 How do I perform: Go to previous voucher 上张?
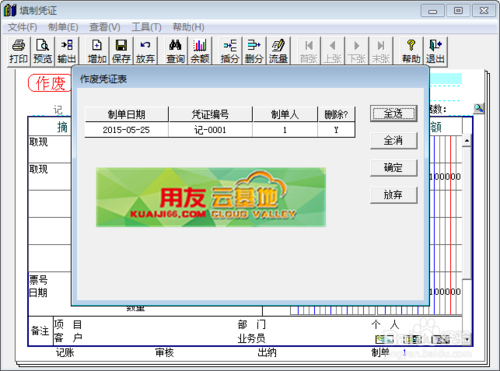[333, 51]
